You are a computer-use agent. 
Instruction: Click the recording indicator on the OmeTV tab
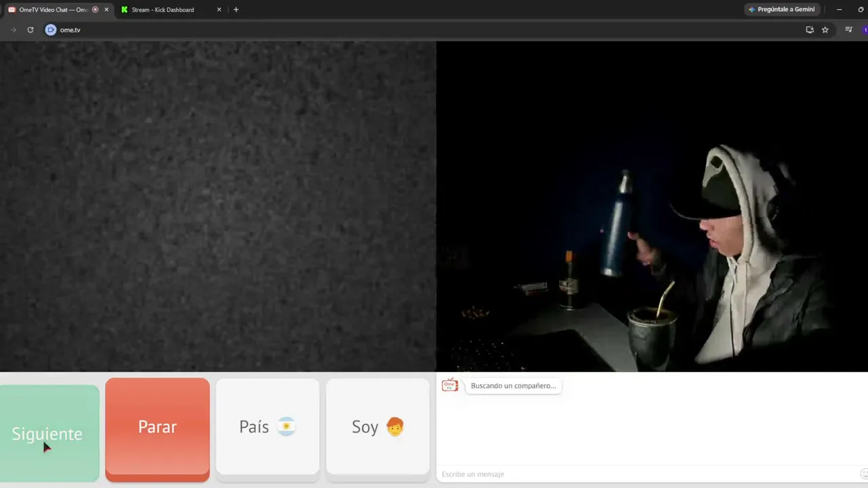(95, 9)
